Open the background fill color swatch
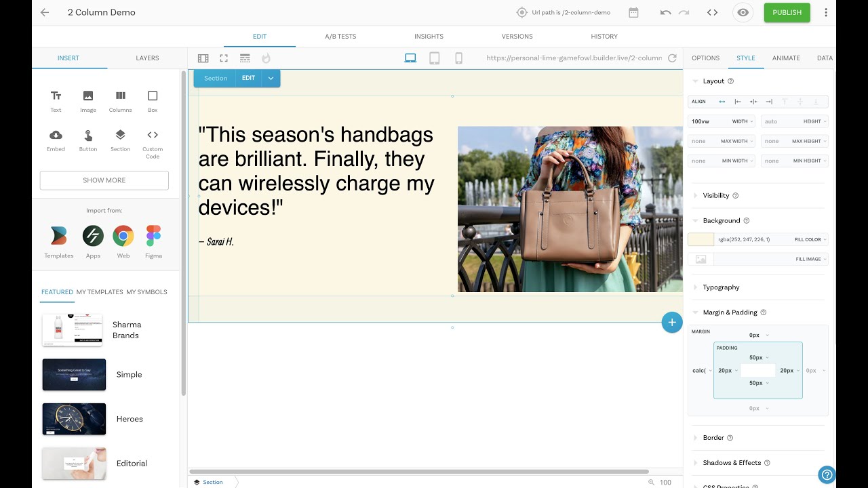 click(701, 239)
